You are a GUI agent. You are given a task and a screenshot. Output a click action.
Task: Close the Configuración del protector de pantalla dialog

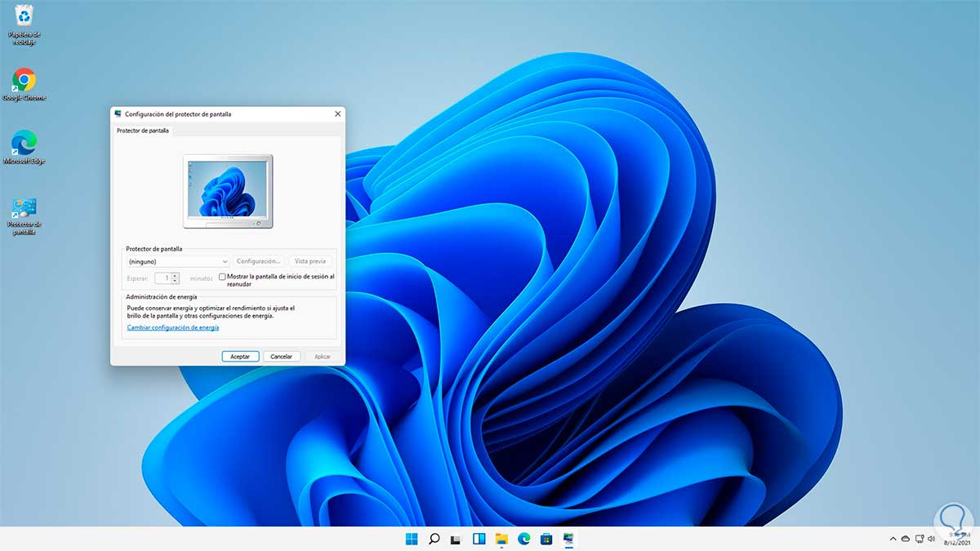coord(337,114)
